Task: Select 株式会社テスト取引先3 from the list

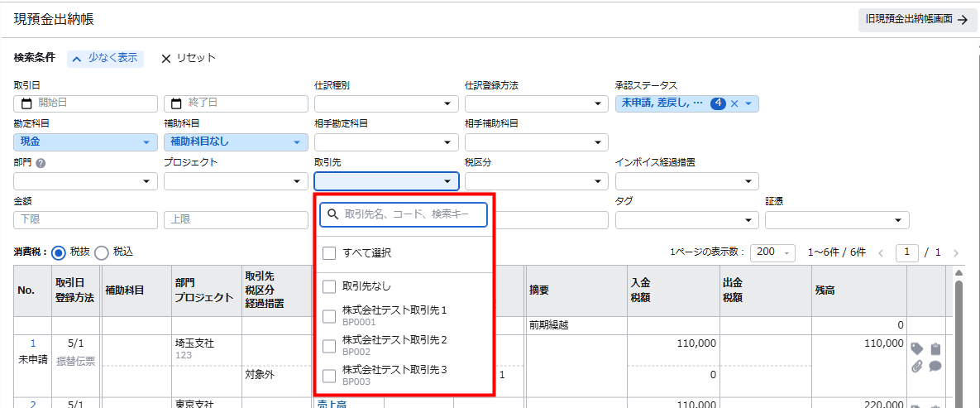Action: coord(394,370)
